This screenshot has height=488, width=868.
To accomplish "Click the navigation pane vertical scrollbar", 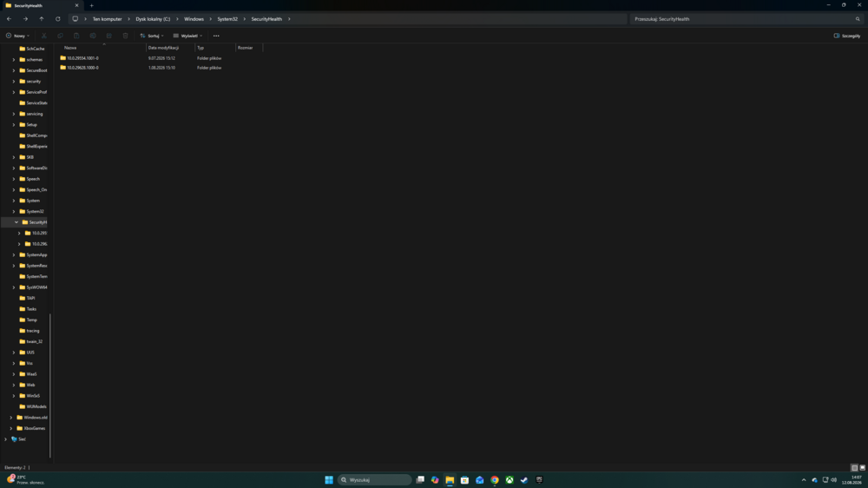I will pos(50,386).
